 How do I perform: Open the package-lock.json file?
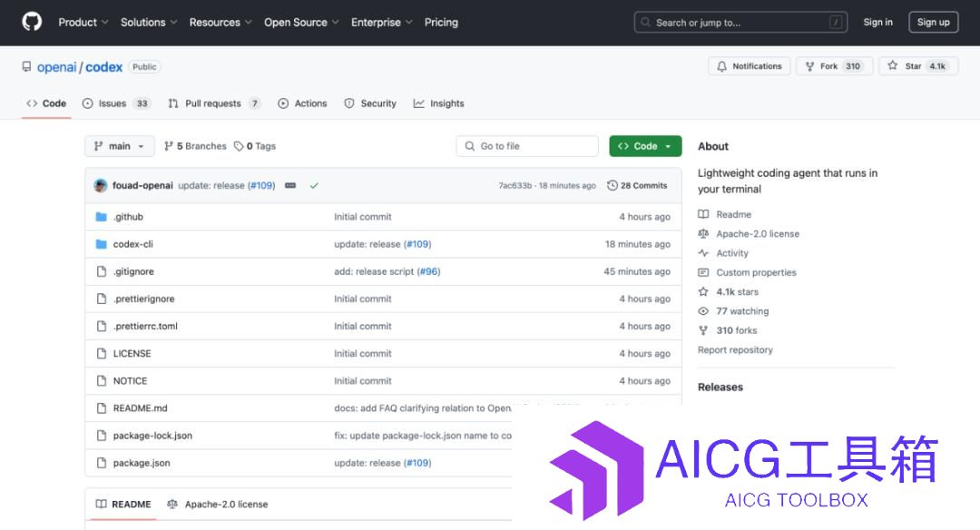point(152,436)
